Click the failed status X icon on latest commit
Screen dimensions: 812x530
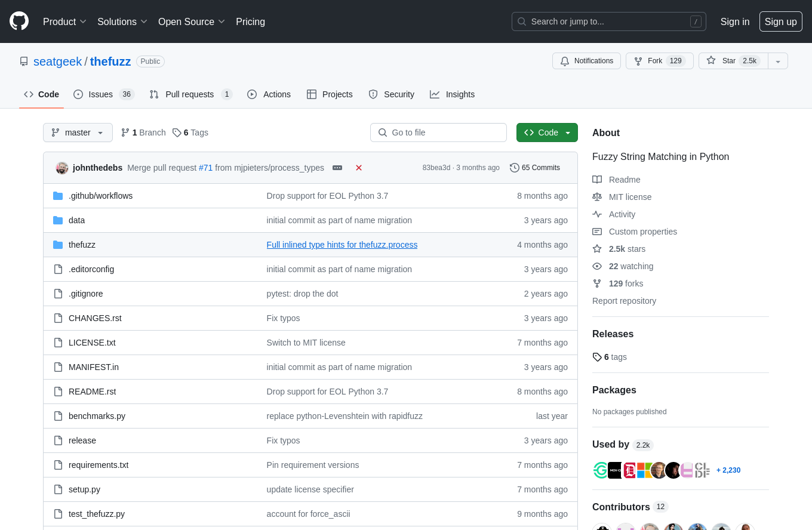click(x=359, y=168)
